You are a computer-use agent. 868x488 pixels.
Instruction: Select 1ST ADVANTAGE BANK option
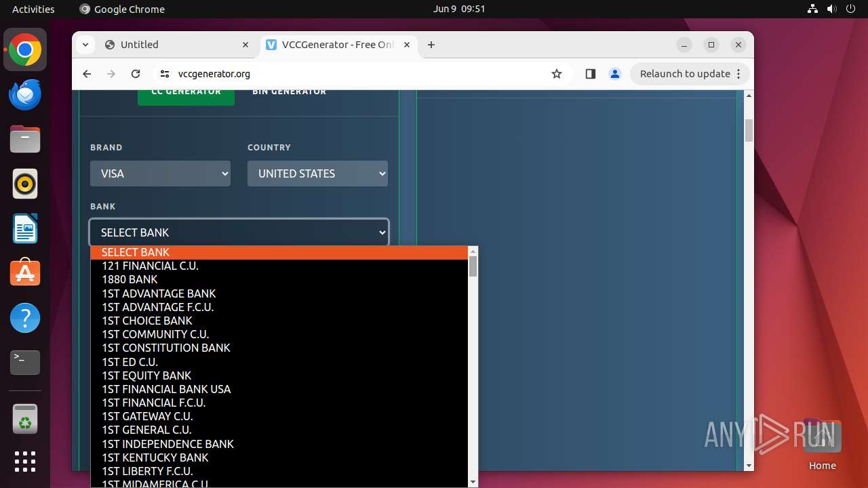coord(279,293)
